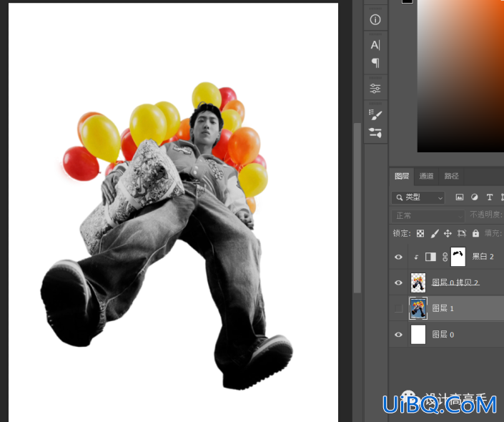Click the 黑白 2 layer mask thumbnail

point(458,257)
